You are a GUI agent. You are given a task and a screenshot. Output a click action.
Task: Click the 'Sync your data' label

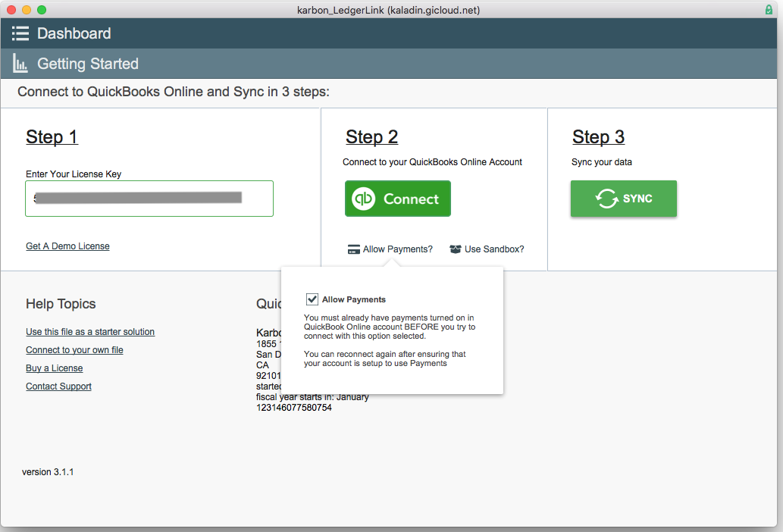tap(602, 162)
